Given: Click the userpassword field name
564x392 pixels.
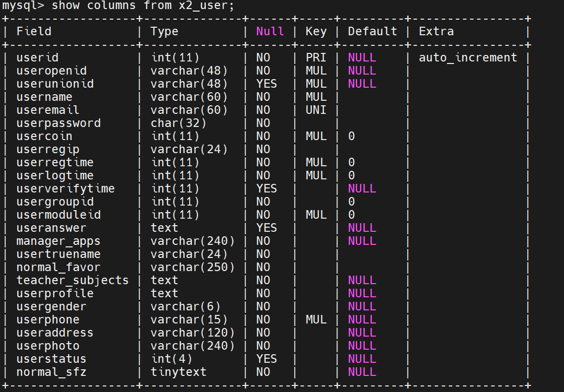Looking at the screenshot, I should pyautogui.click(x=59, y=123).
